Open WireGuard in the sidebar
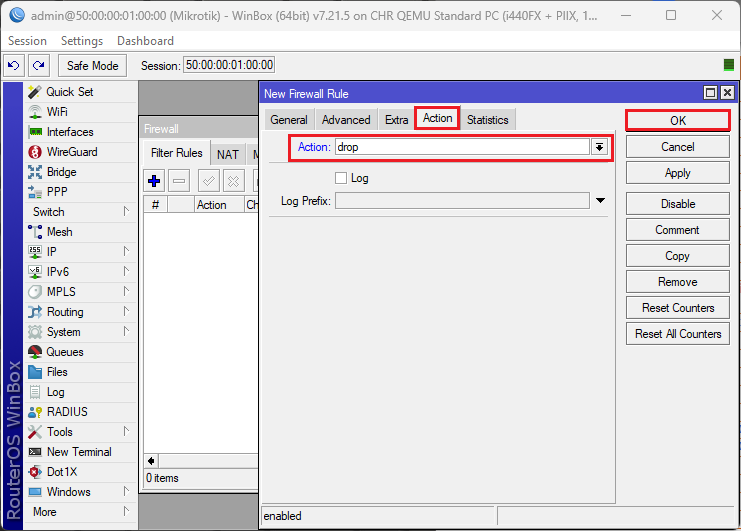 81,152
